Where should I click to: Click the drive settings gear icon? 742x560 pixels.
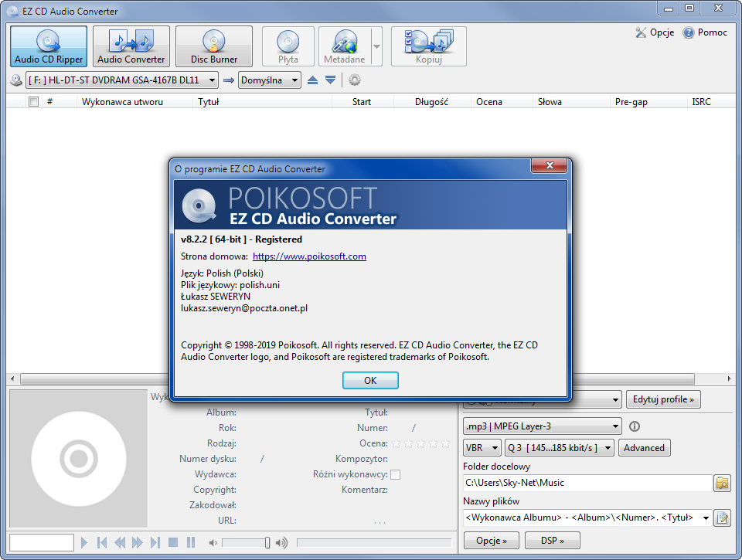click(355, 80)
